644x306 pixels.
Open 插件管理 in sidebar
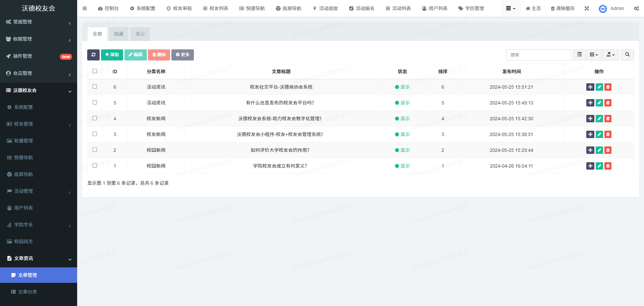coord(39,56)
